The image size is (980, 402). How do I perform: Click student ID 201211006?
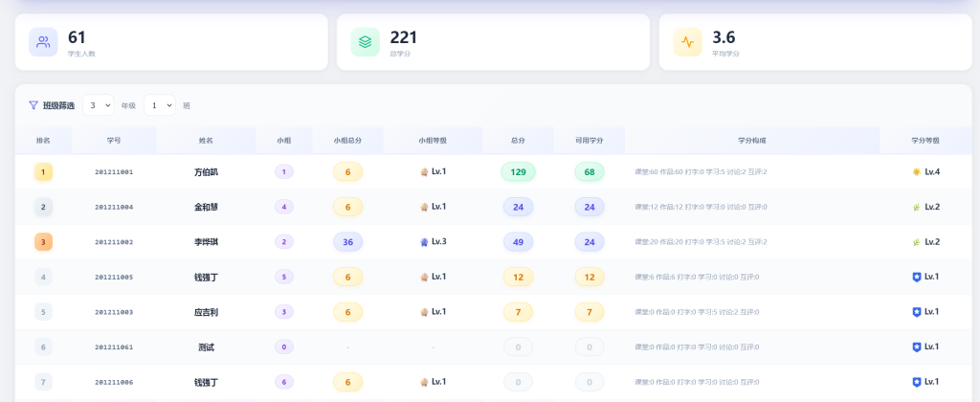coord(114,382)
